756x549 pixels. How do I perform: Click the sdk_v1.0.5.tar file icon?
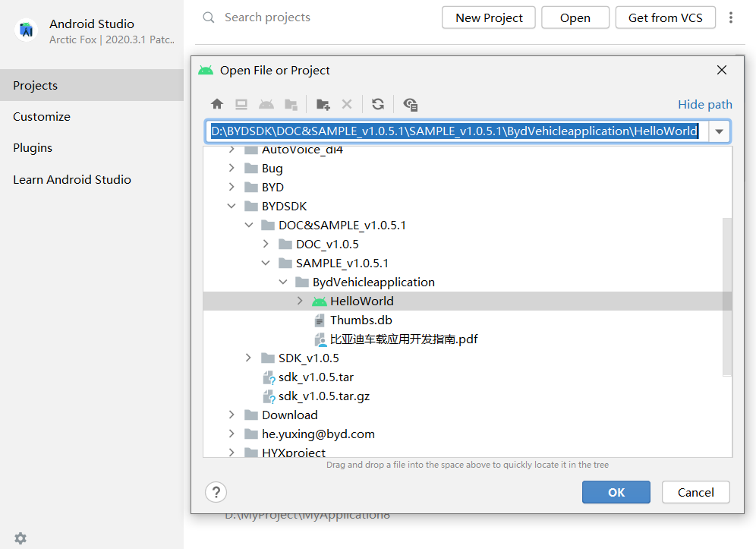pyautogui.click(x=269, y=377)
